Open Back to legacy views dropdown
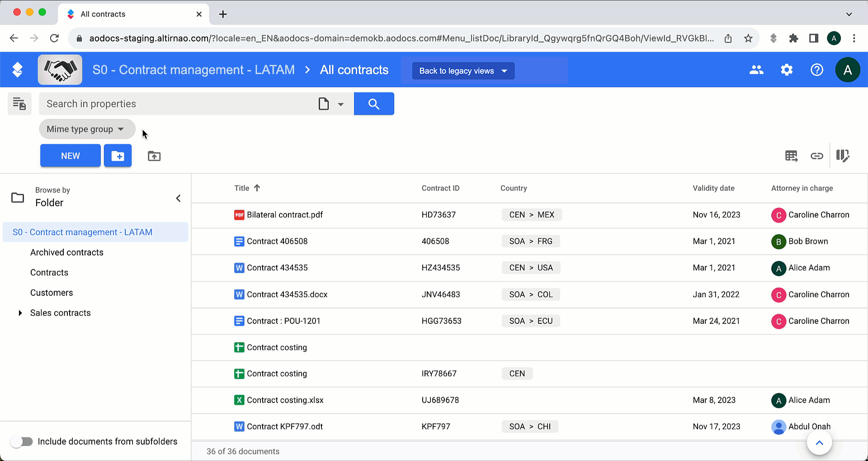 pos(463,71)
